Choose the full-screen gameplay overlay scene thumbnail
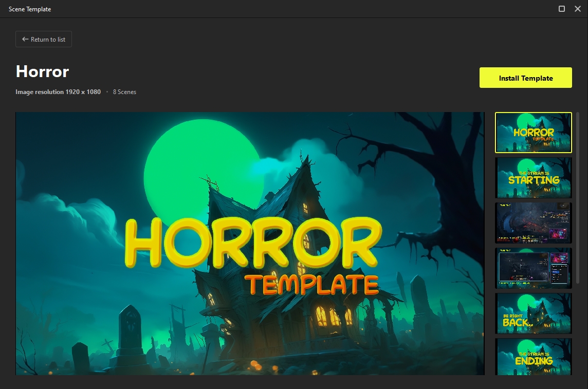 [x=533, y=223]
